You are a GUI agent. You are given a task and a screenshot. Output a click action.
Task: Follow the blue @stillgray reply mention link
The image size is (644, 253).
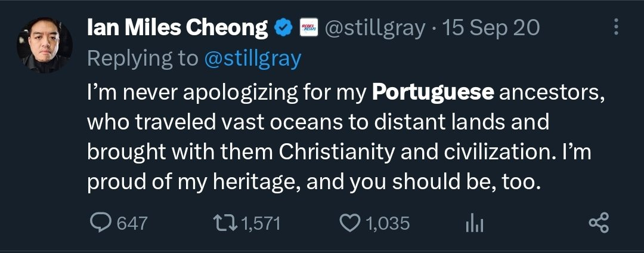click(253, 58)
